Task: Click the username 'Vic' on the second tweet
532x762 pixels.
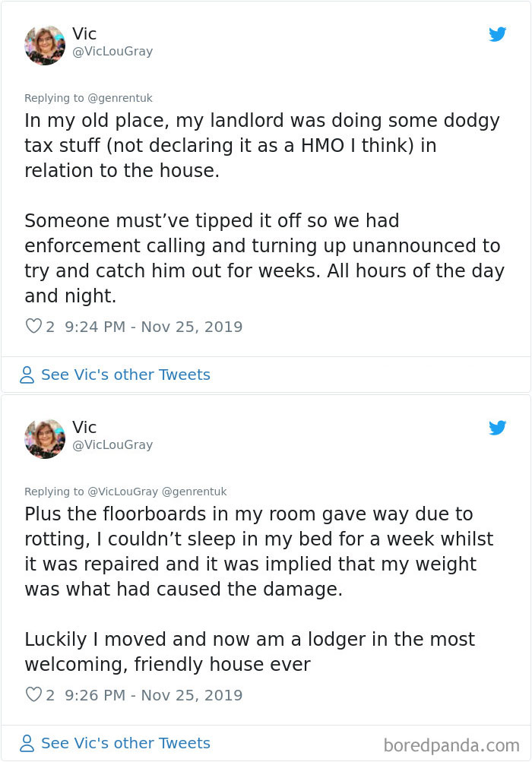Action: 84,428
